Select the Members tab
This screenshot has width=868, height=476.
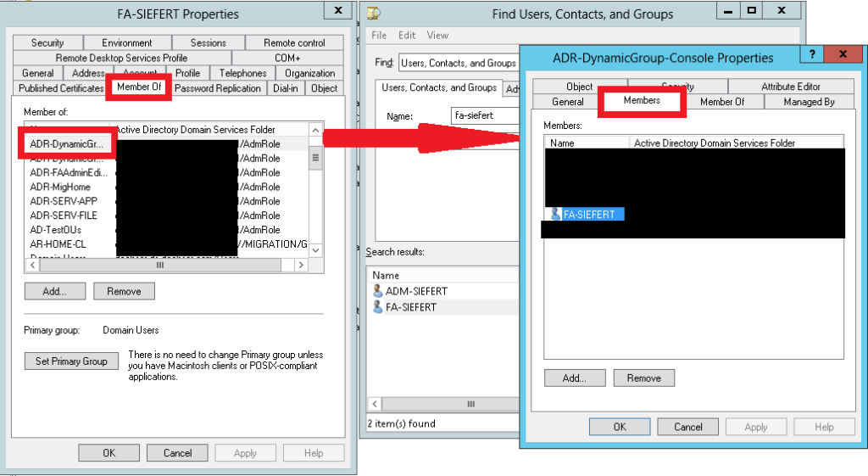pos(642,100)
